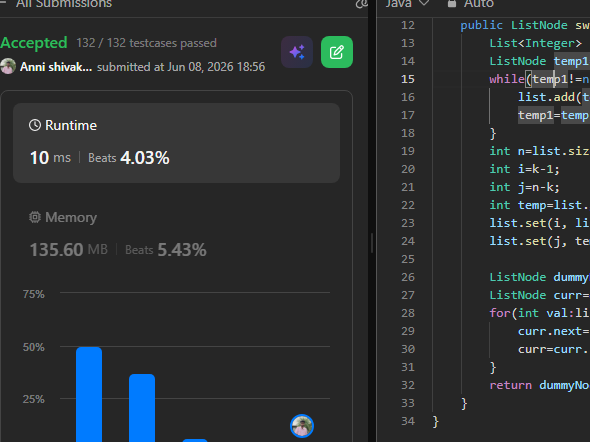Click 'list.add(' on line 16
590x442 pixels.
[x=549, y=97]
